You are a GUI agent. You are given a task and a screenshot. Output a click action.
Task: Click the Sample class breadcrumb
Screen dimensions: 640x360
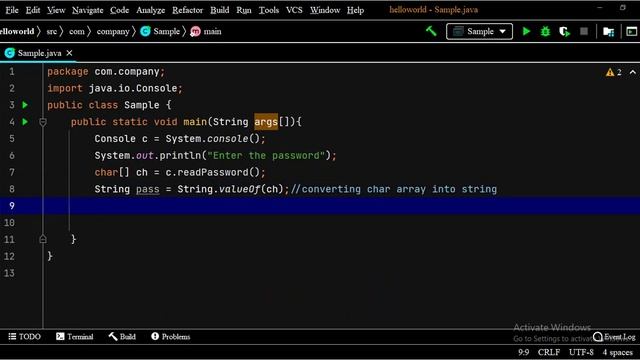click(160, 31)
